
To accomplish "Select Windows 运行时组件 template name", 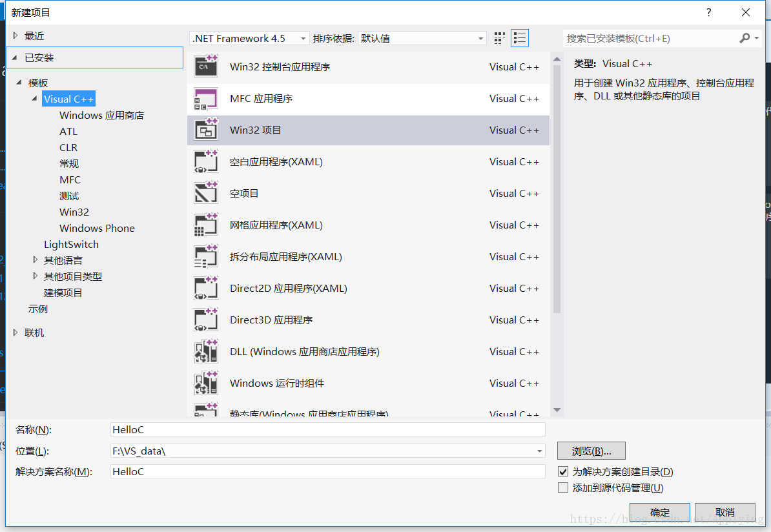I will coord(277,383).
